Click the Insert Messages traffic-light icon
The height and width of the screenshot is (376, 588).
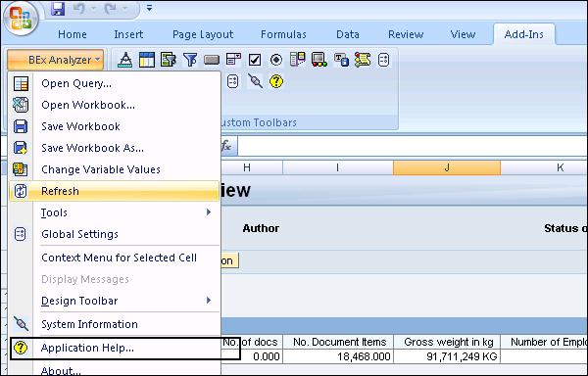pyautogui.click(x=319, y=60)
